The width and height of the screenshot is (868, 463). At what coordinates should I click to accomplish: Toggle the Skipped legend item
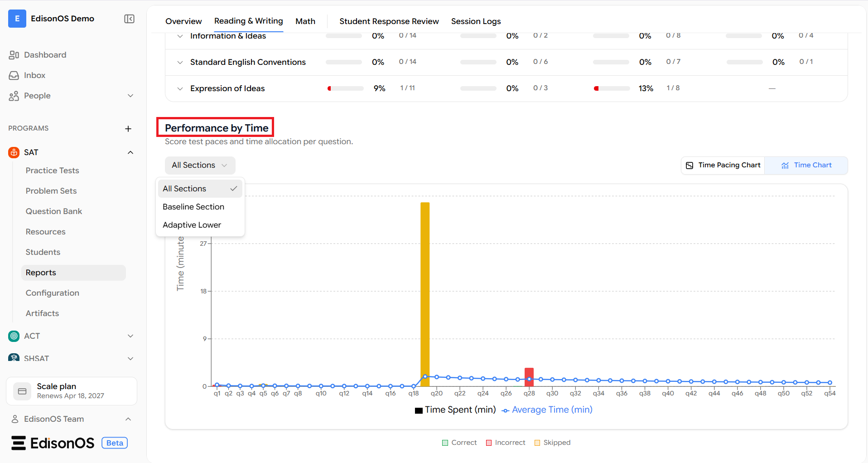pos(552,443)
